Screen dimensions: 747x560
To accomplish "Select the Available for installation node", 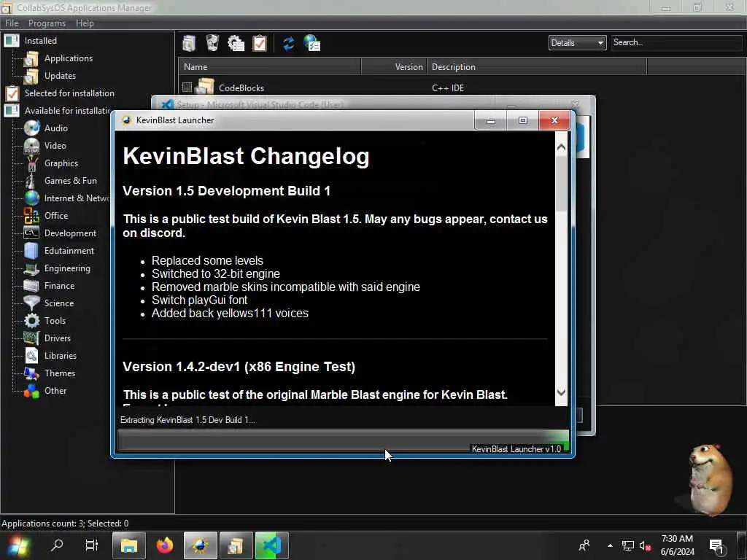I will [x=67, y=111].
